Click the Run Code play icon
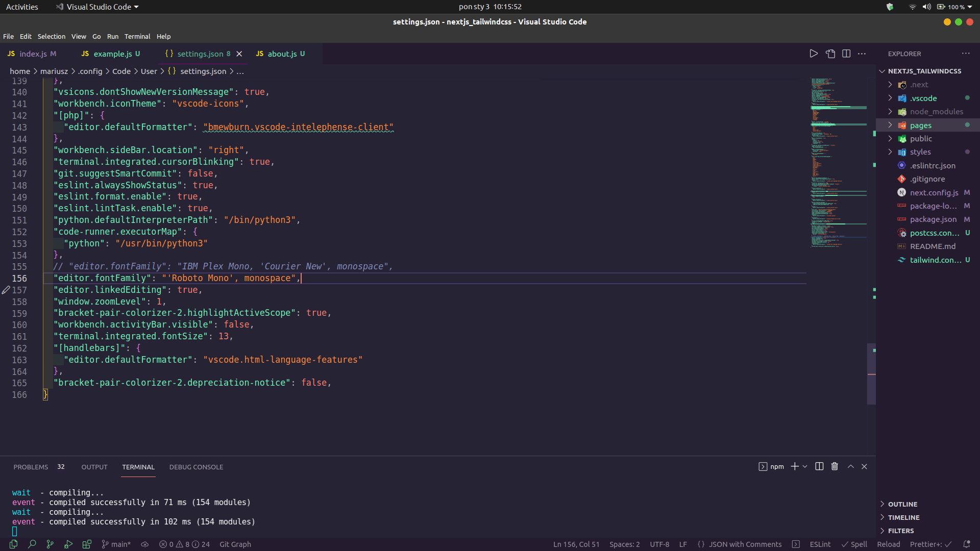 (814, 54)
